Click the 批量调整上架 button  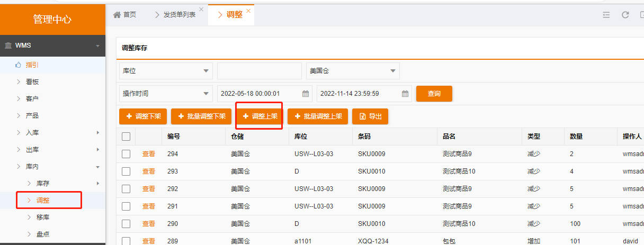click(318, 116)
